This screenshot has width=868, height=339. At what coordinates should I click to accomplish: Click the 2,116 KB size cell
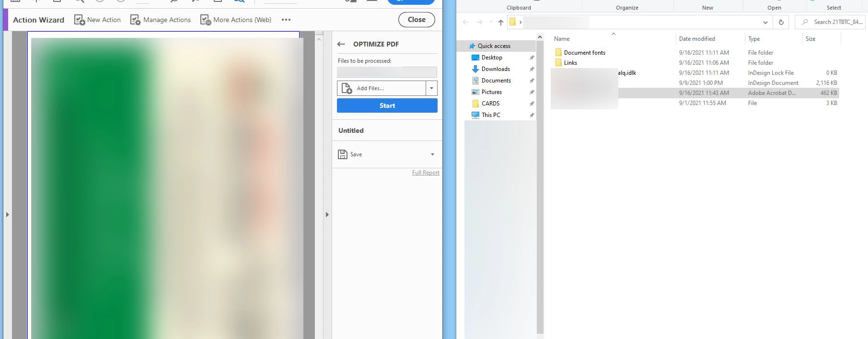[826, 83]
